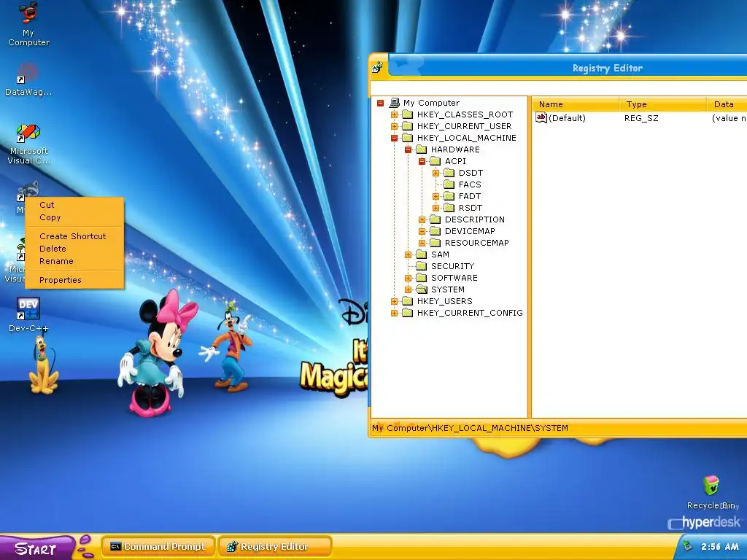Expand the SAM node
The height and width of the screenshot is (560, 747).
coord(408,254)
